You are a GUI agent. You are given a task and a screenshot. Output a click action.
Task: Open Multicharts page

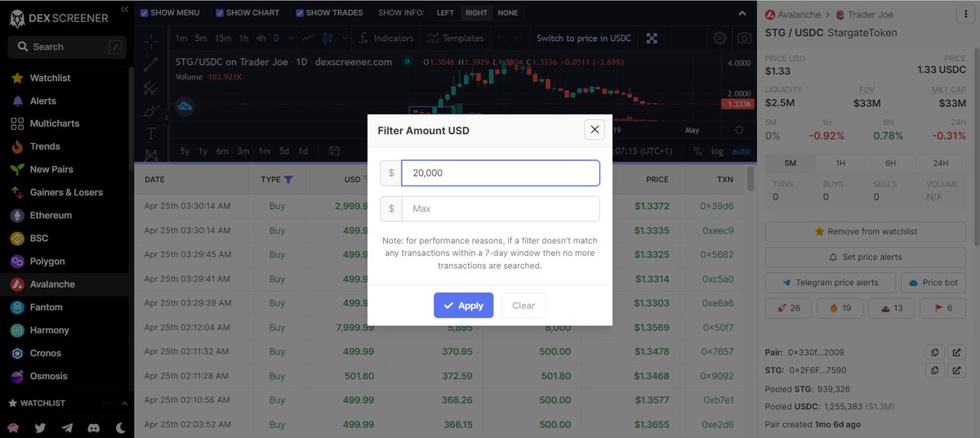pos(55,123)
